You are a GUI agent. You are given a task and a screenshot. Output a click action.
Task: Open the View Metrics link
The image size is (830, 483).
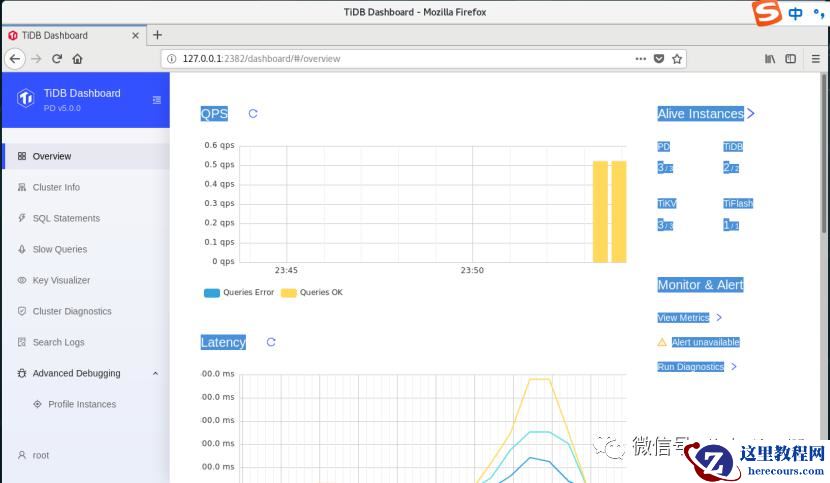point(684,318)
